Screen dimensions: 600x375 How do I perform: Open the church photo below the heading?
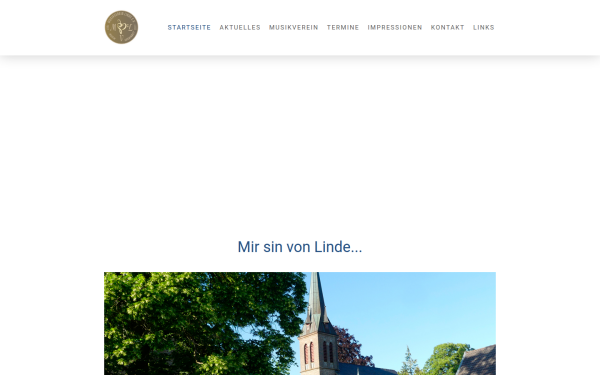point(300,324)
